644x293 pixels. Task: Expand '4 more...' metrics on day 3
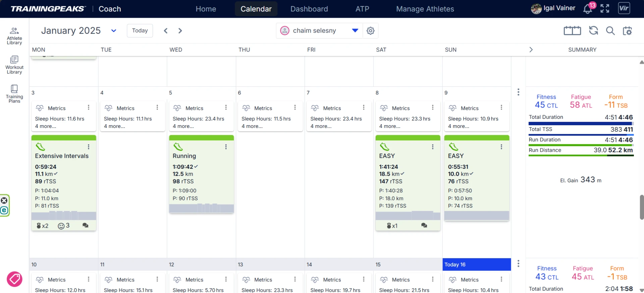(x=46, y=126)
